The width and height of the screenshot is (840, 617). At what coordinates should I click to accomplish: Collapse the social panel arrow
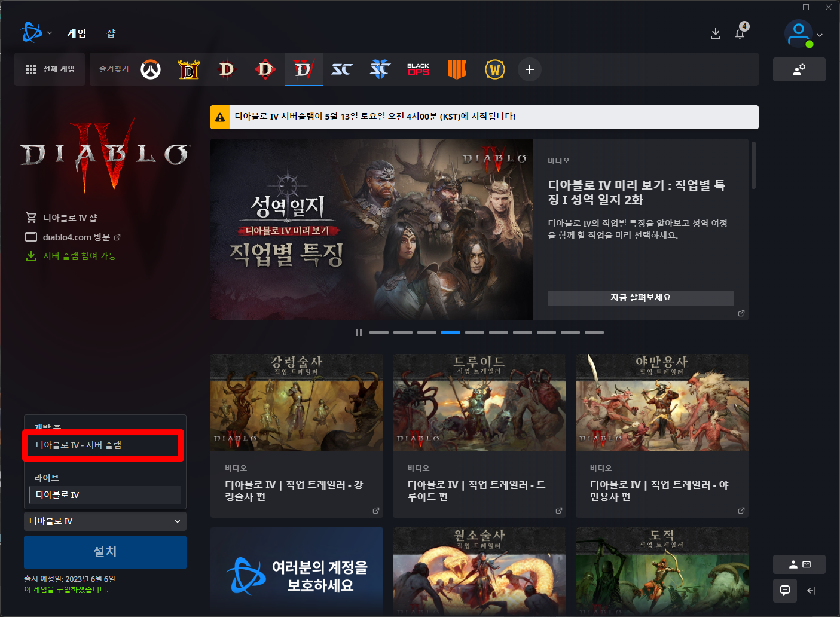(x=811, y=591)
